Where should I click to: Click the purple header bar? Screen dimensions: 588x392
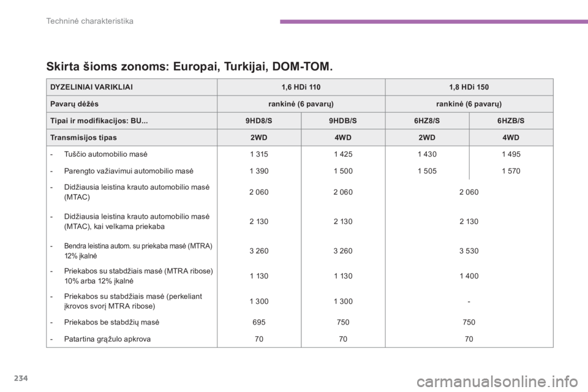pos(432,22)
